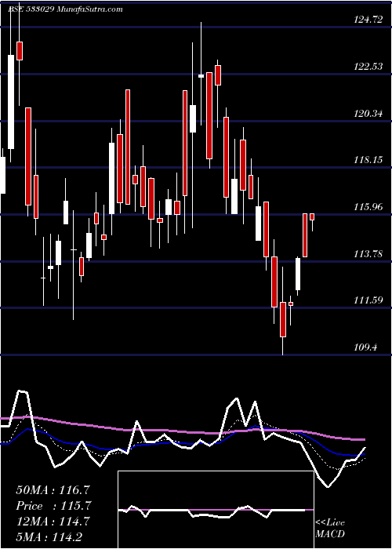392x549 pixels.
Task: Click the 109.4 price axis label
Action: tap(365, 347)
